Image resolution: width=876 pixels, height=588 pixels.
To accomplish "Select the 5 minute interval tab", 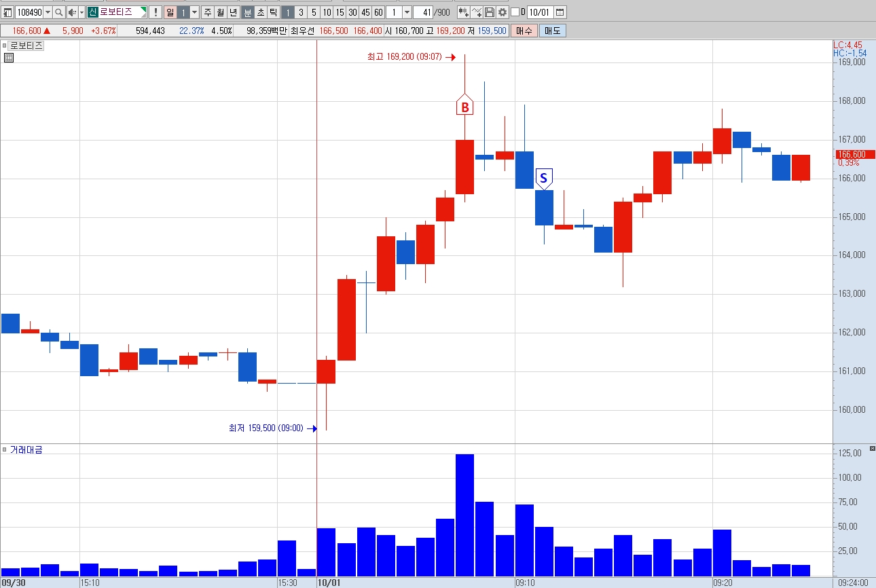I will (314, 12).
